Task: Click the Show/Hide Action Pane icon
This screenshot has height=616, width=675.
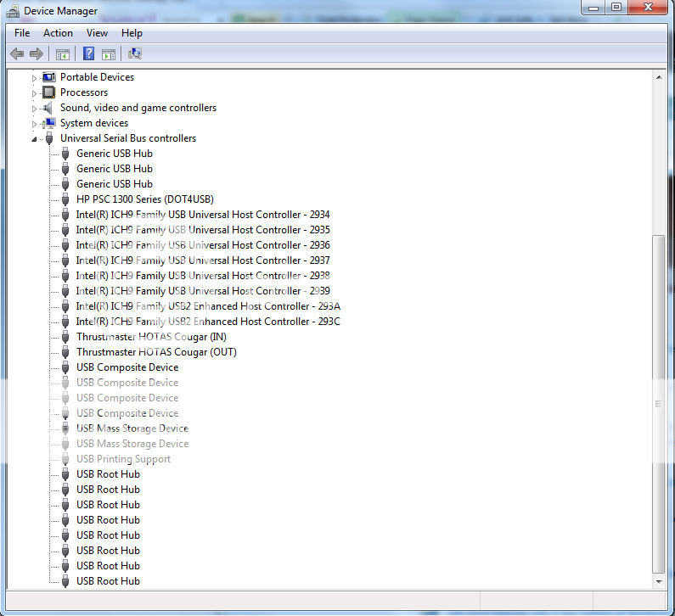Action: pyautogui.click(x=109, y=54)
